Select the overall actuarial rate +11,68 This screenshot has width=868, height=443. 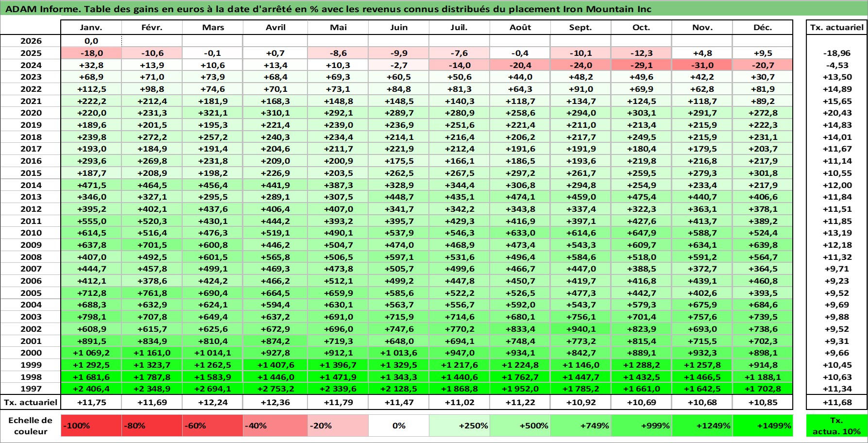(837, 402)
